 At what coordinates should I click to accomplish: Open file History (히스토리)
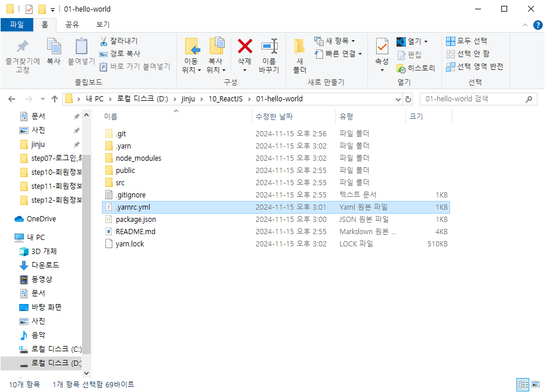pyautogui.click(x=416, y=68)
